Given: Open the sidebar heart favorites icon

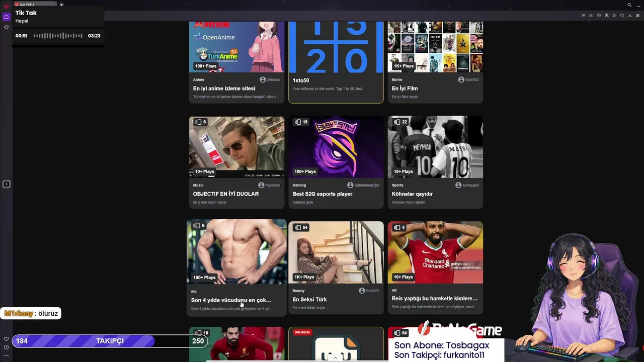Looking at the screenshot, I should point(6,339).
